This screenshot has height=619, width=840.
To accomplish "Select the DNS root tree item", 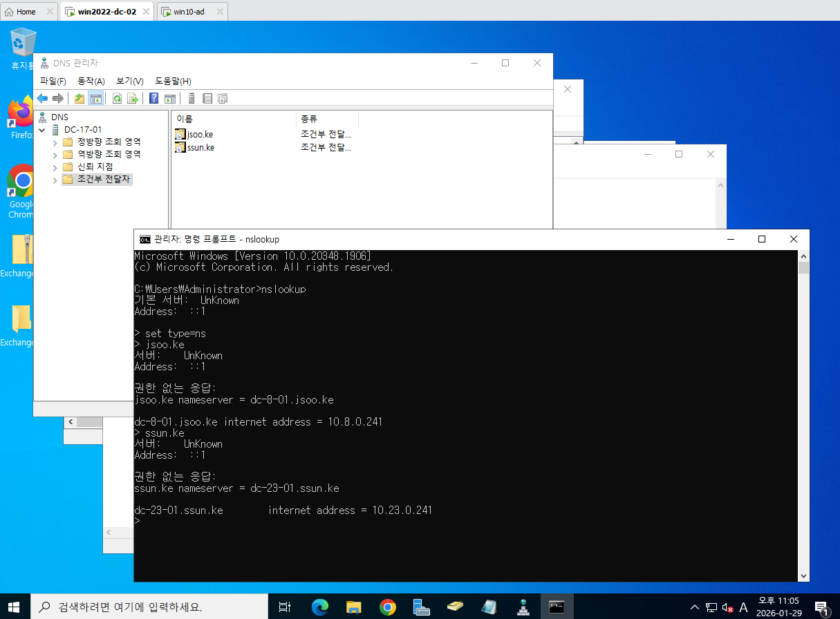I will coord(59,117).
